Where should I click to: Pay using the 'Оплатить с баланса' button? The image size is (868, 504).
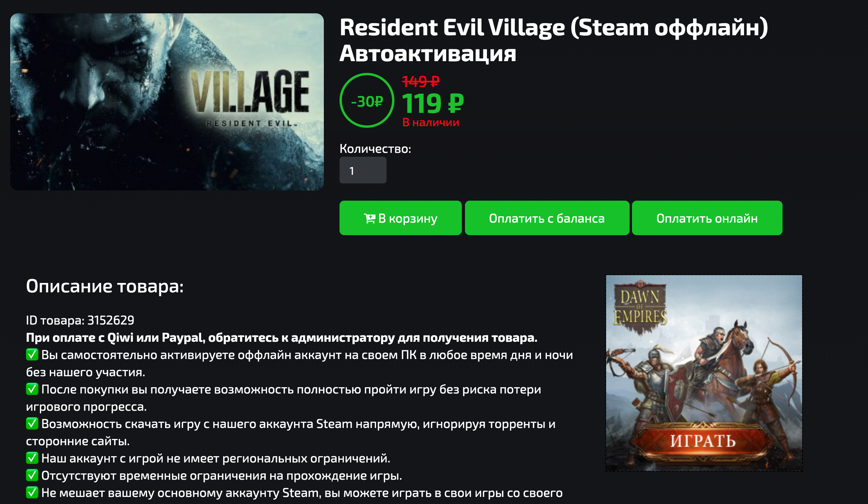pyautogui.click(x=547, y=218)
